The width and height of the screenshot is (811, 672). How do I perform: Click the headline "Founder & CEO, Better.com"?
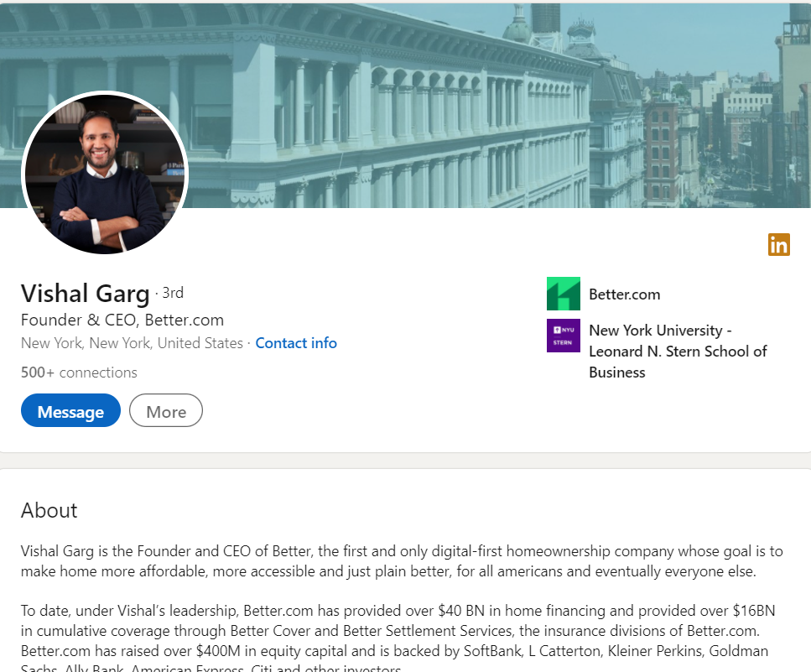coord(122,320)
